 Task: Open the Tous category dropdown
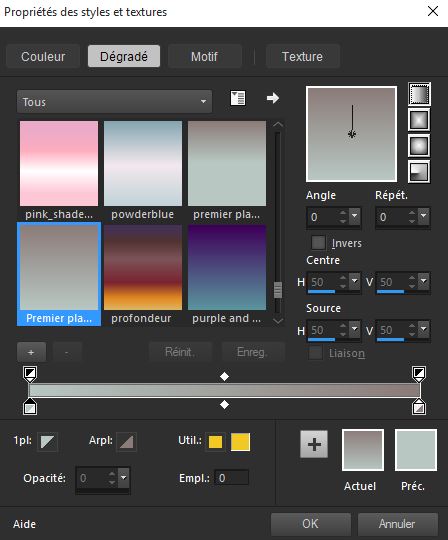[114, 102]
